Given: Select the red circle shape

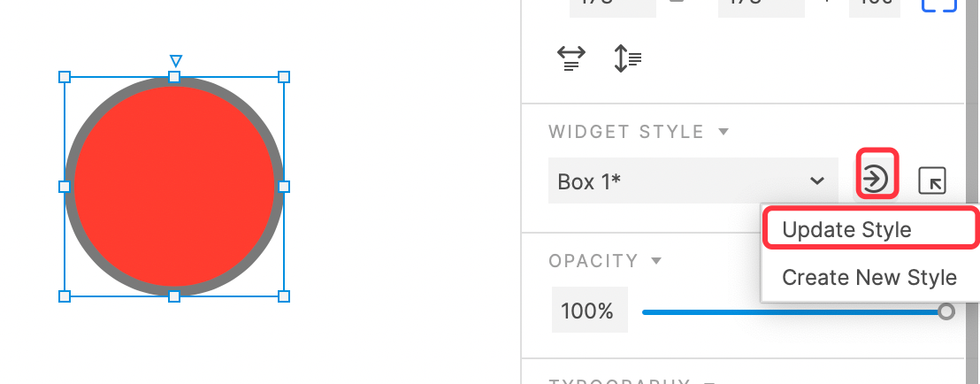Looking at the screenshot, I should click(x=174, y=187).
